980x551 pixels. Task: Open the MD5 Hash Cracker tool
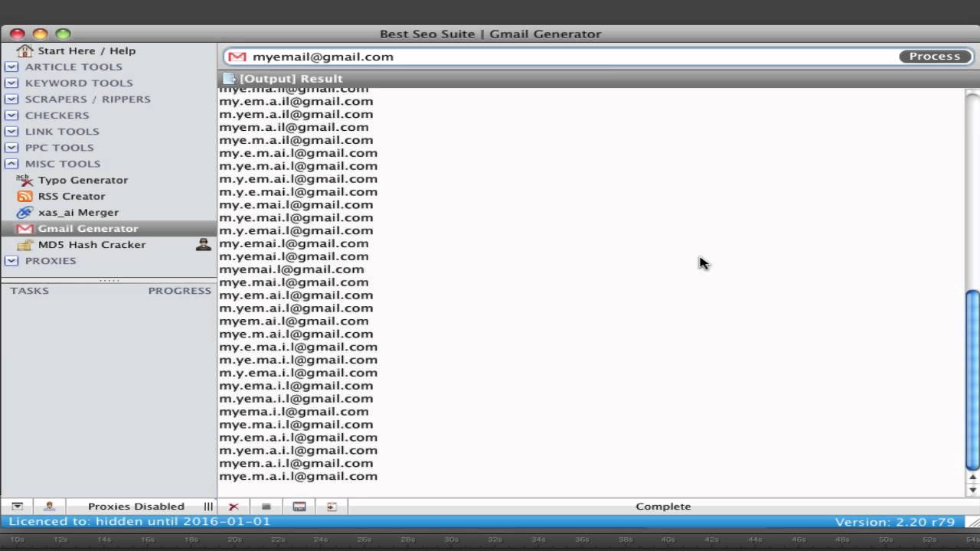tap(91, 244)
